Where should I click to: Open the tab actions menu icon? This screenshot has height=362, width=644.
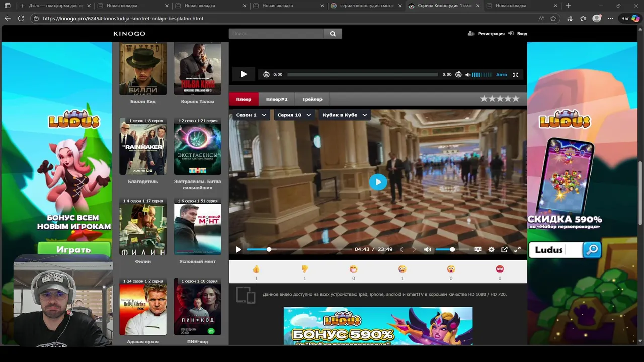pos(8,6)
